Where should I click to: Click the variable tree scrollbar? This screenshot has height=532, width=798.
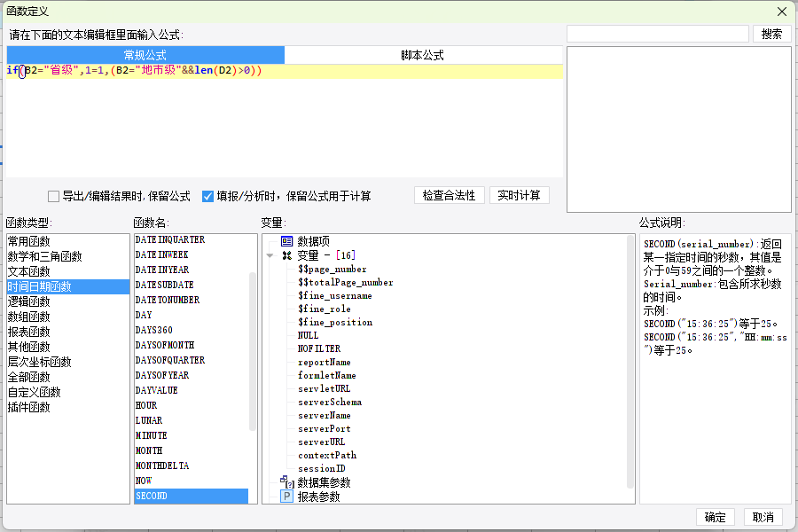tap(630, 362)
